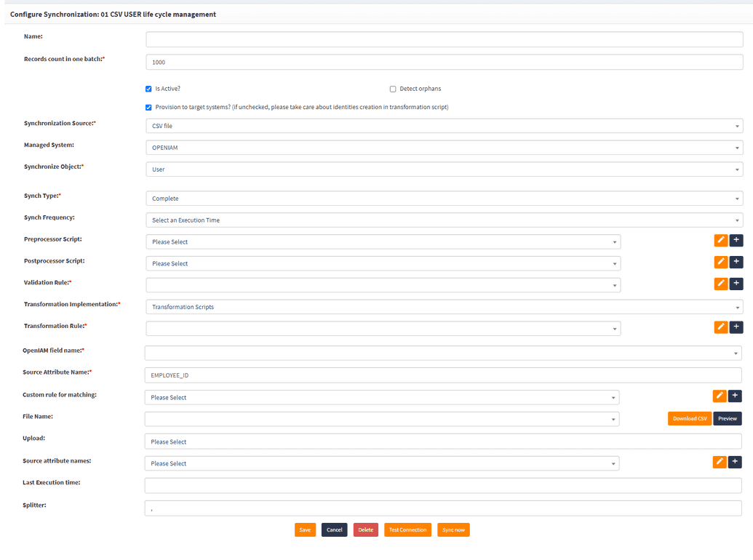
Task: Add a new custom matching rule via plus icon
Action: [x=736, y=396]
